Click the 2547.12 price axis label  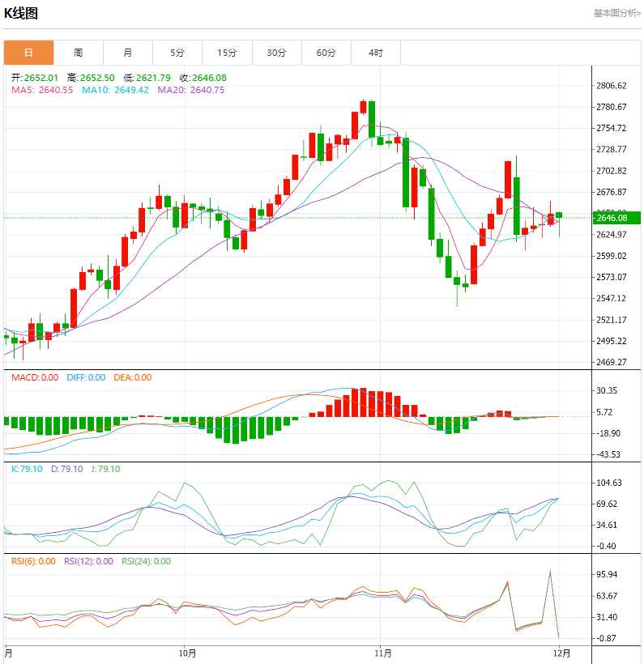point(611,298)
